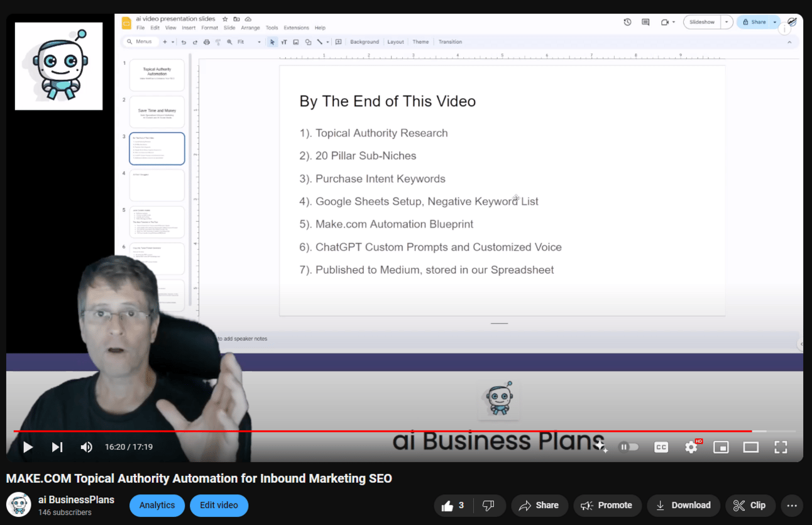This screenshot has width=812, height=525.
Task: Dislike the video with thumbs down
Action: point(488,506)
